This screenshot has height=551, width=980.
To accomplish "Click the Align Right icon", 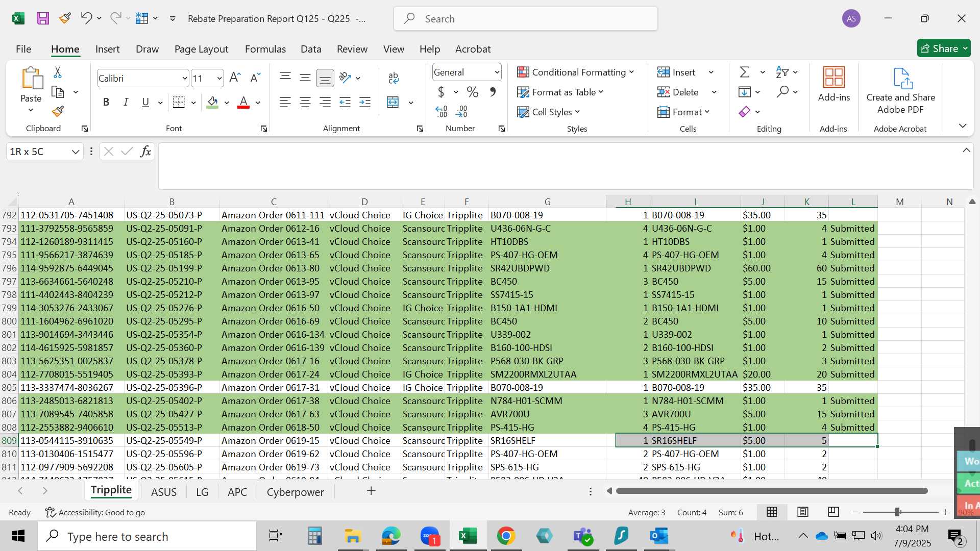I will point(325,103).
